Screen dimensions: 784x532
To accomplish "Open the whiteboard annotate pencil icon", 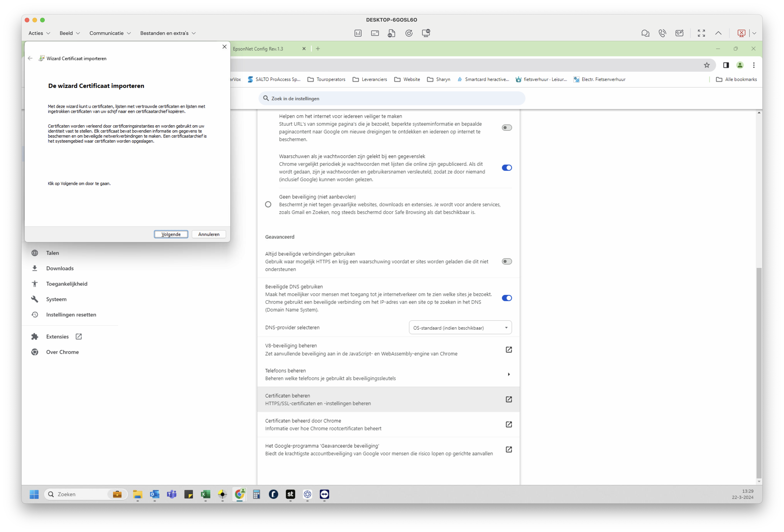I will 679,33.
